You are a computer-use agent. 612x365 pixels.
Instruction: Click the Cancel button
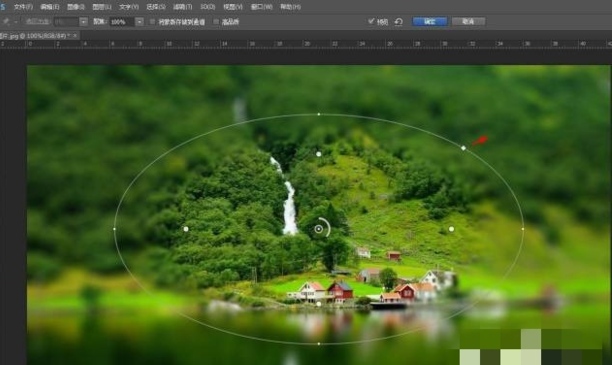coord(468,21)
